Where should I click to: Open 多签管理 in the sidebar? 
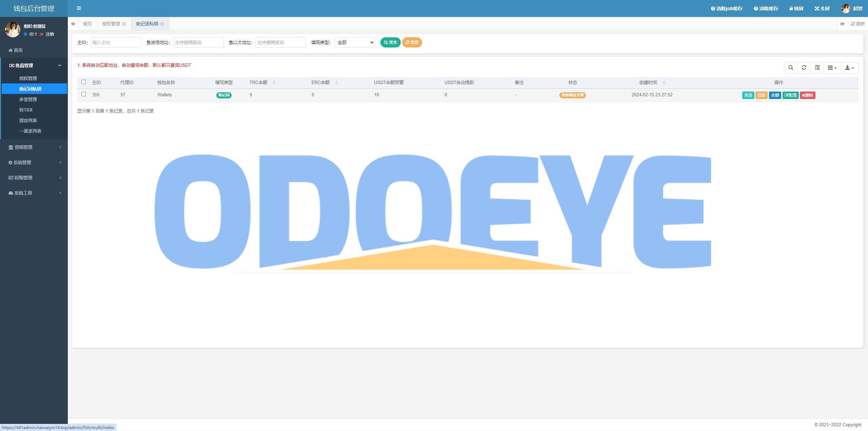click(x=28, y=99)
